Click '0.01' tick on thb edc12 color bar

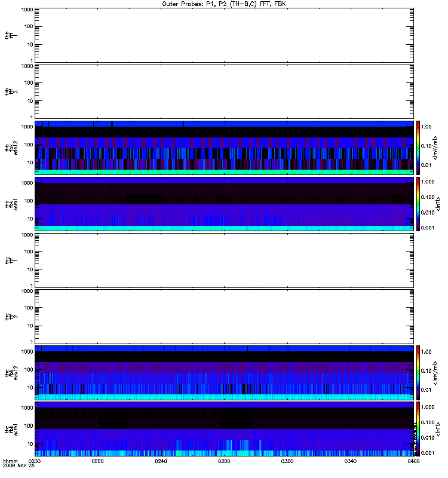click(426, 165)
